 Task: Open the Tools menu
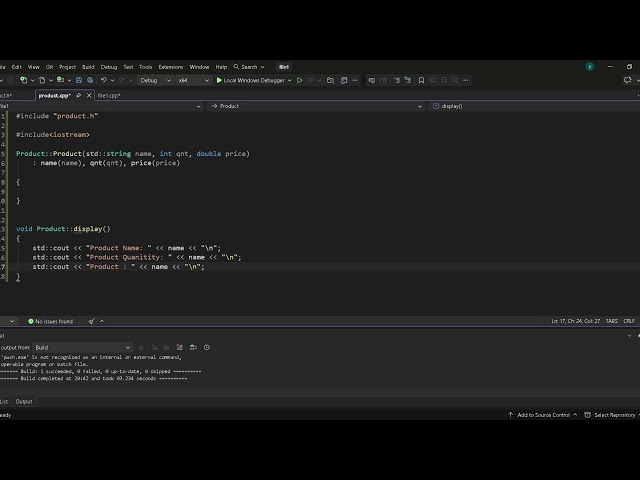145,67
